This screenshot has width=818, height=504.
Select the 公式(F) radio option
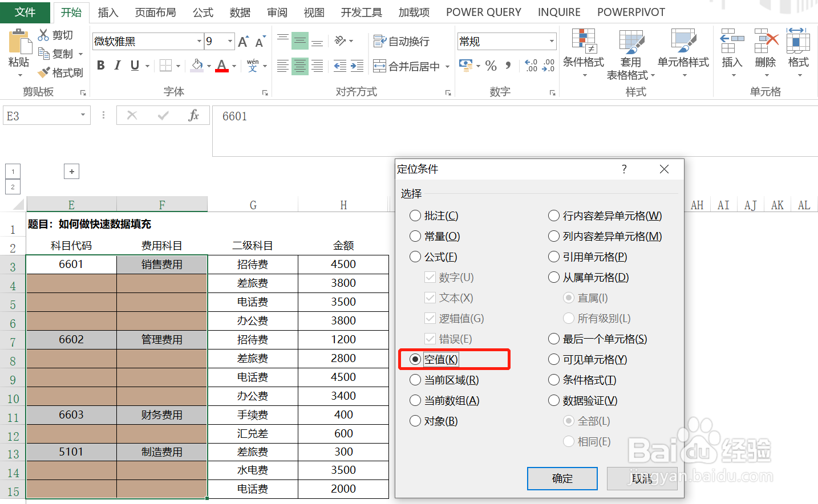(434, 257)
